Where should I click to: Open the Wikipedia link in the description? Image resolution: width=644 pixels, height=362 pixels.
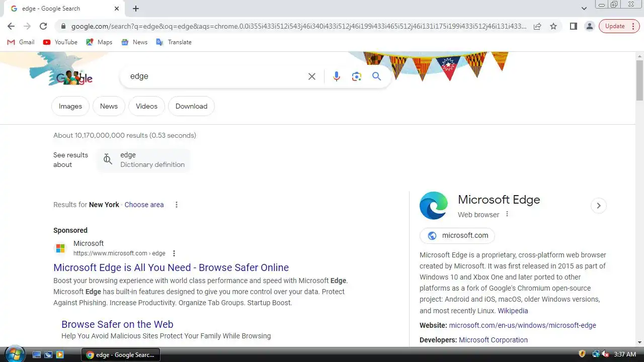pyautogui.click(x=513, y=311)
